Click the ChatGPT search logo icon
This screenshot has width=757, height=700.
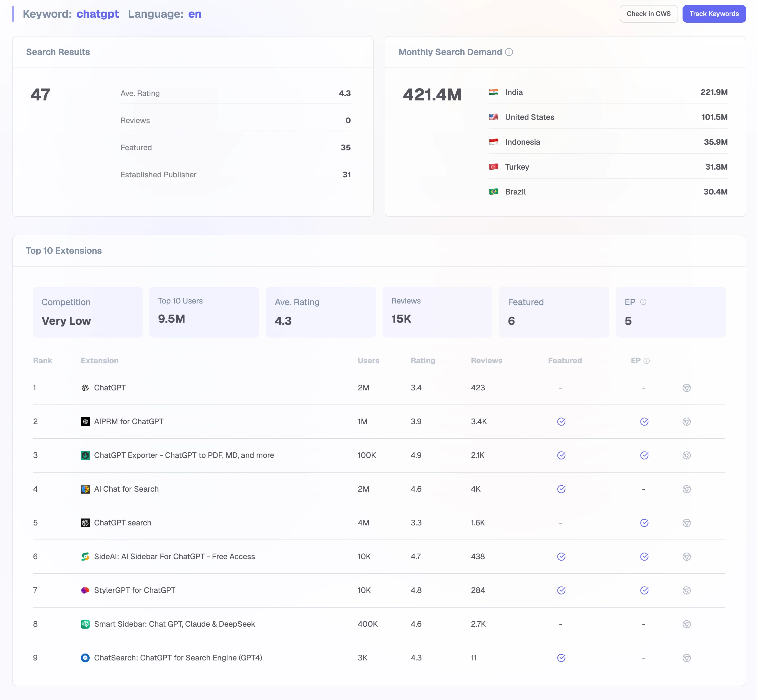85,523
